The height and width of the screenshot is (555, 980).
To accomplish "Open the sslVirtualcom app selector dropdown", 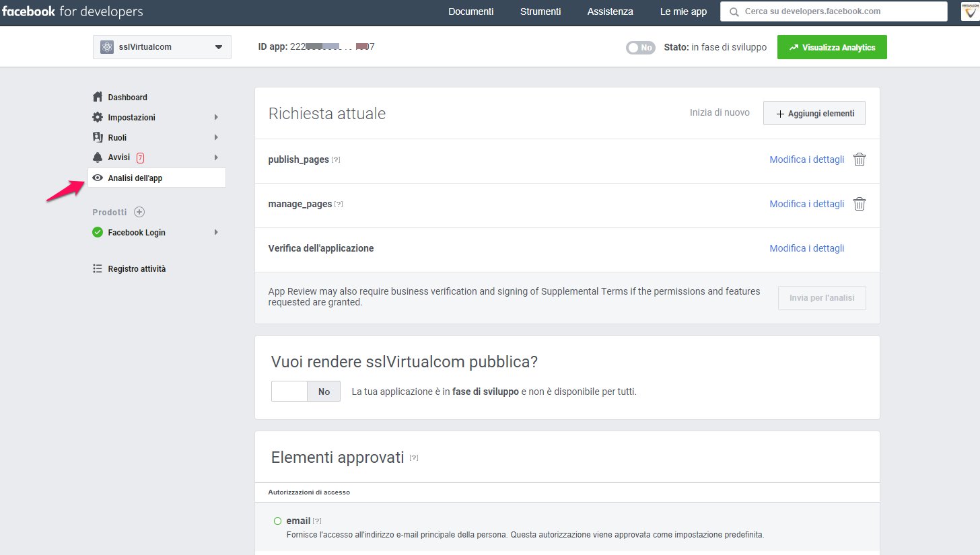I will coord(162,47).
